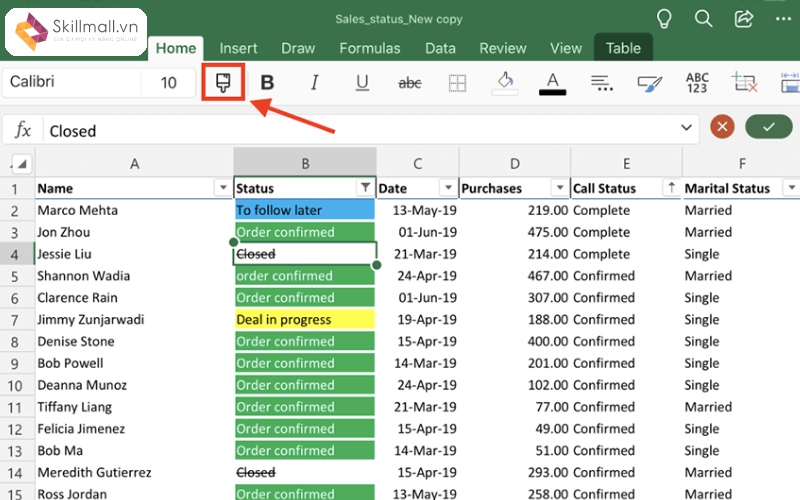Open the Search magnifier
This screenshot has width=800, height=500.
703,19
